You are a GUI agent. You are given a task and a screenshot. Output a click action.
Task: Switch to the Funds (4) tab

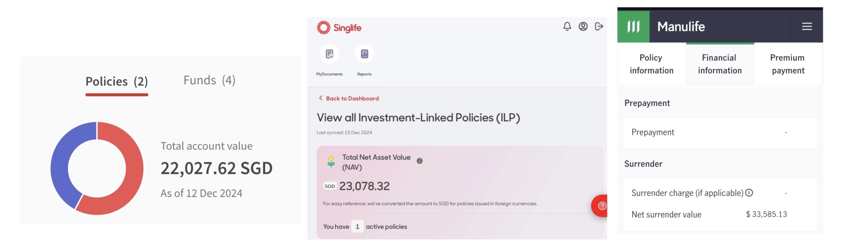point(209,80)
